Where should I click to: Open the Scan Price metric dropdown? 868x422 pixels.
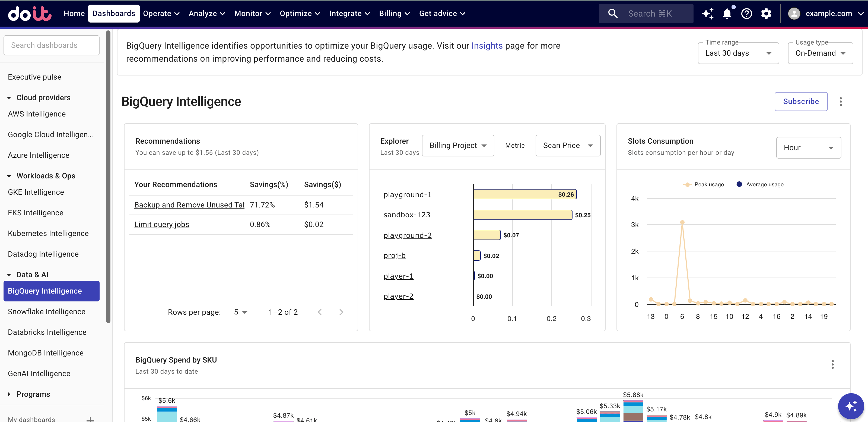(567, 145)
